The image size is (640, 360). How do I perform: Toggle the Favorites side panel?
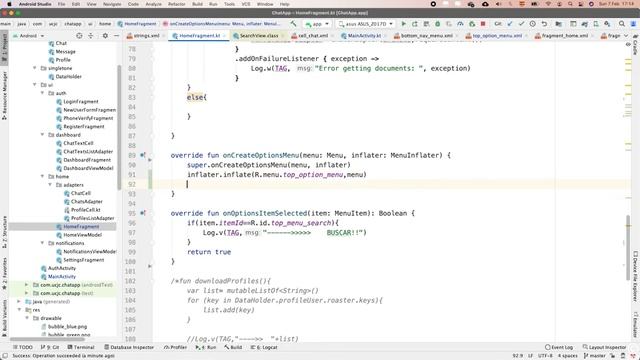pos(4,273)
